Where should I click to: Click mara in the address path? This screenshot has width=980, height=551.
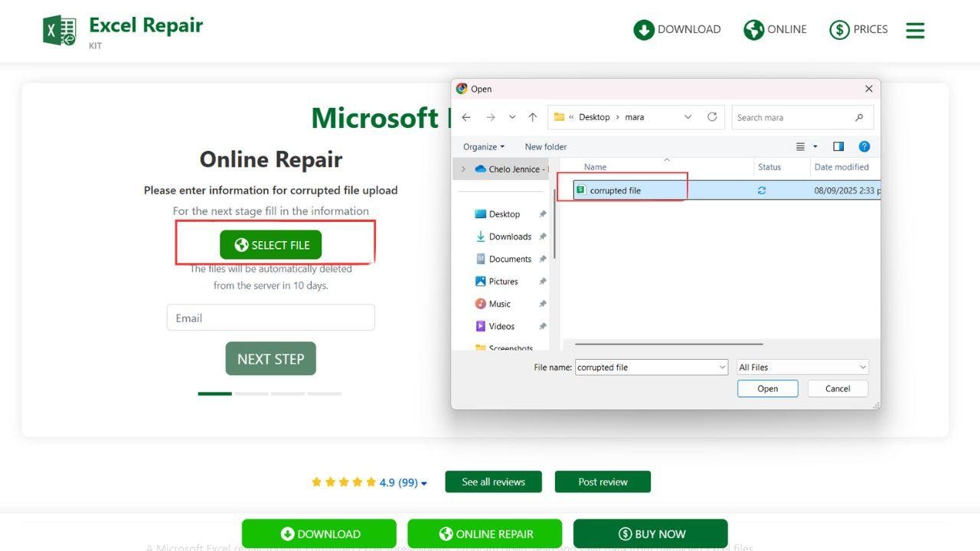635,117
